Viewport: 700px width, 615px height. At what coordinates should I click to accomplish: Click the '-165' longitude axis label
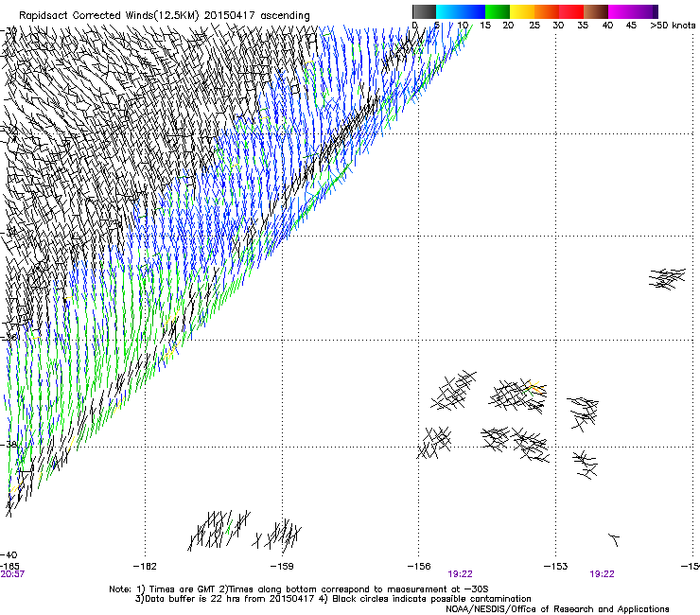pos(9,566)
